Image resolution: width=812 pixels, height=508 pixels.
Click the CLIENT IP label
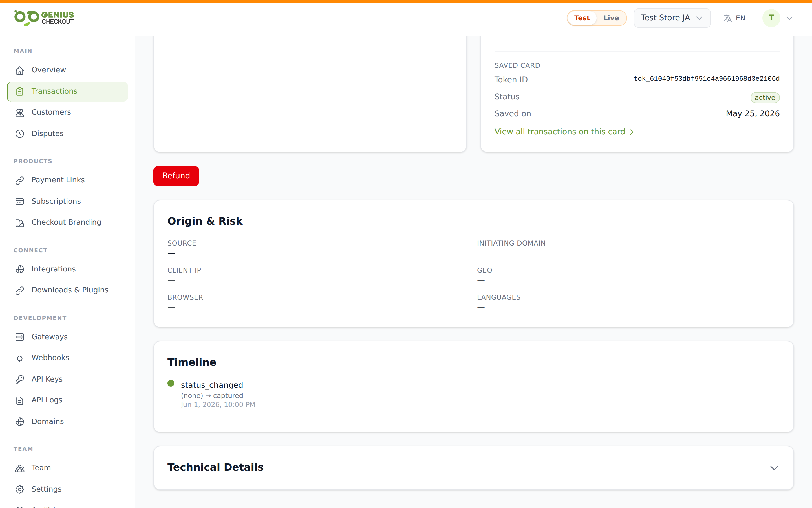(x=184, y=270)
